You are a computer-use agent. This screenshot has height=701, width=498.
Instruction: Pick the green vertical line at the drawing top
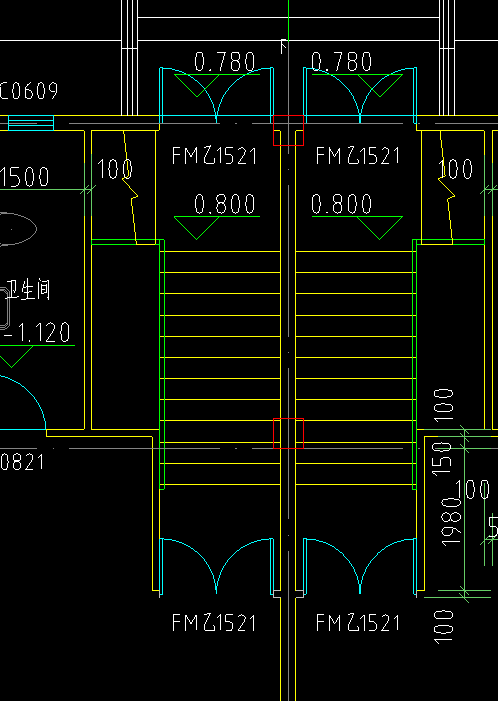point(288,21)
